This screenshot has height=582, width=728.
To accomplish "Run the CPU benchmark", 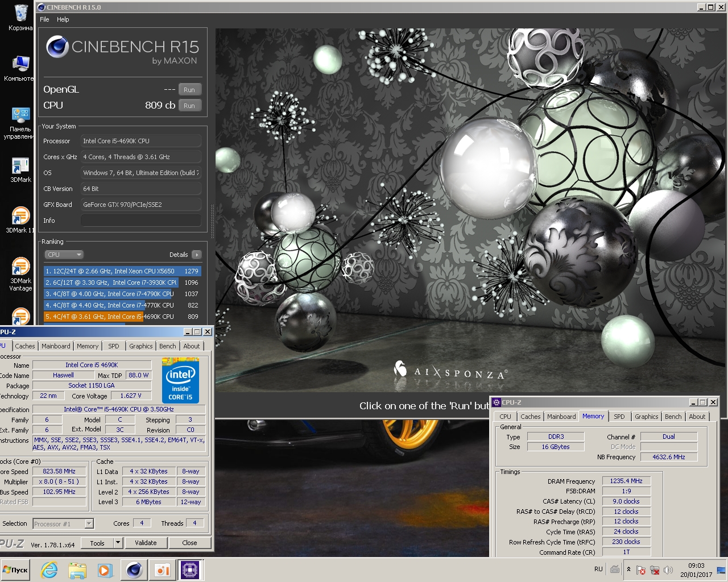I will click(x=189, y=106).
